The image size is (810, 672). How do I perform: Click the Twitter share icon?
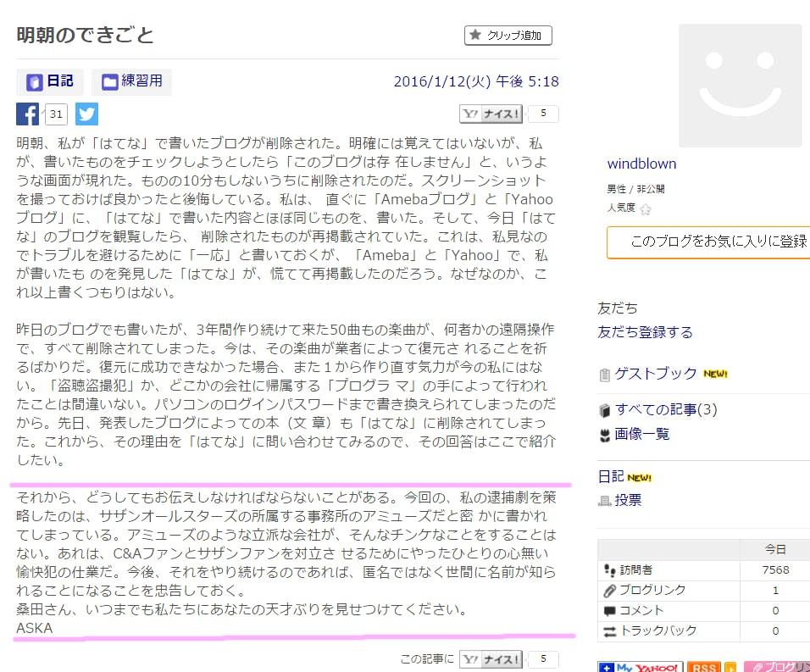[x=86, y=114]
